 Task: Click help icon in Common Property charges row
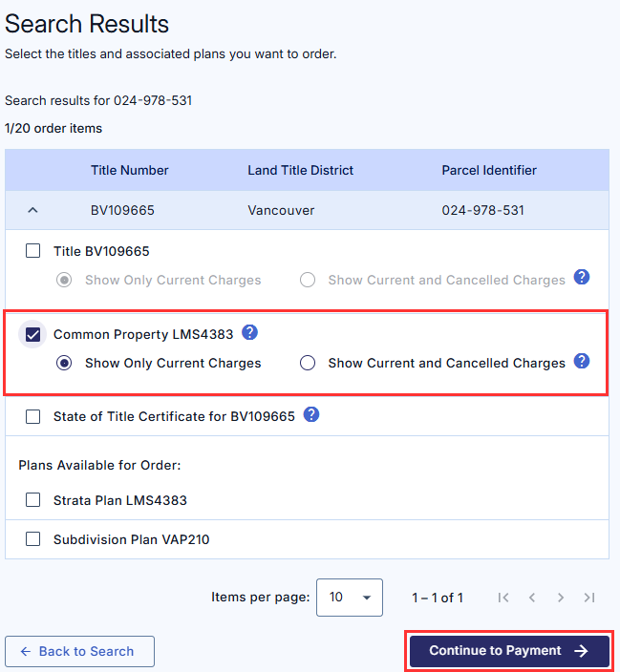[x=582, y=362]
